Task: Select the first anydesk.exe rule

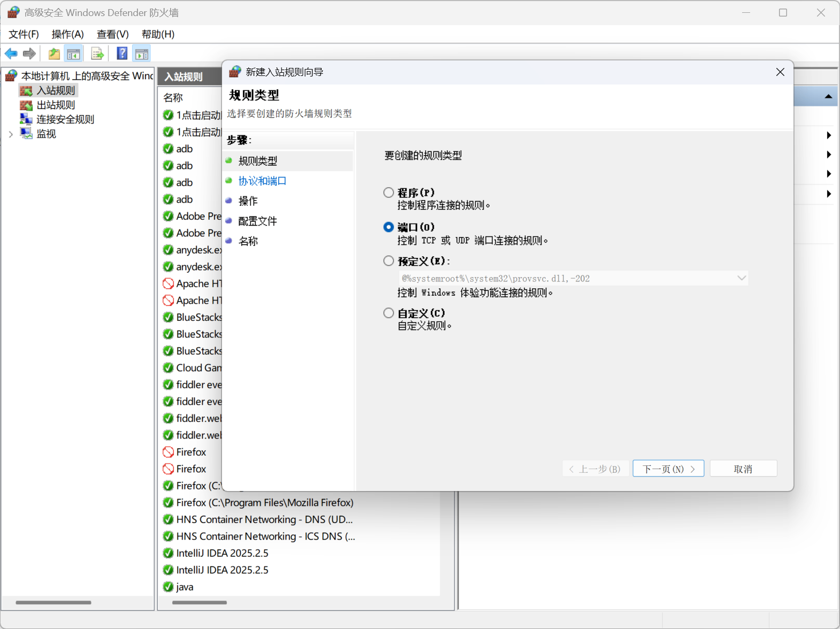Action: (x=198, y=250)
